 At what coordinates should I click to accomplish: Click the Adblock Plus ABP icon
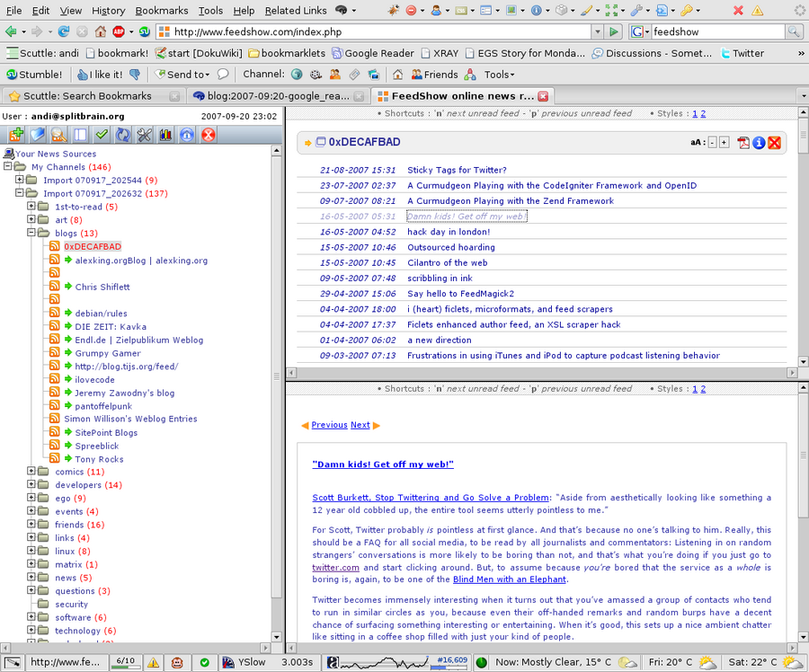pos(119,32)
